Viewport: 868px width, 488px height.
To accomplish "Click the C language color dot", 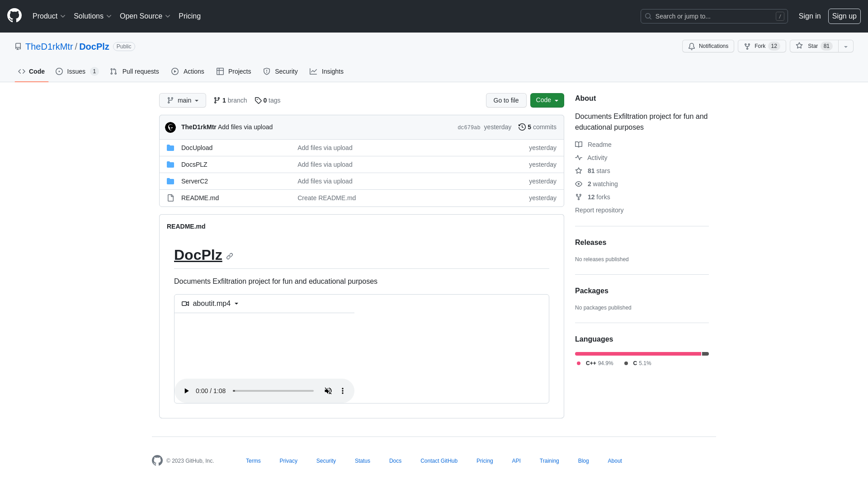I will 626,363.
